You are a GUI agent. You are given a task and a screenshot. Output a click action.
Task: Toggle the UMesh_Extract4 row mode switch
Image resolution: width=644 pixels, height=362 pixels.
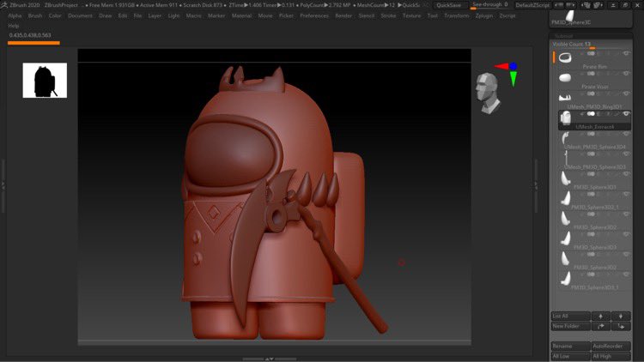[591, 114]
